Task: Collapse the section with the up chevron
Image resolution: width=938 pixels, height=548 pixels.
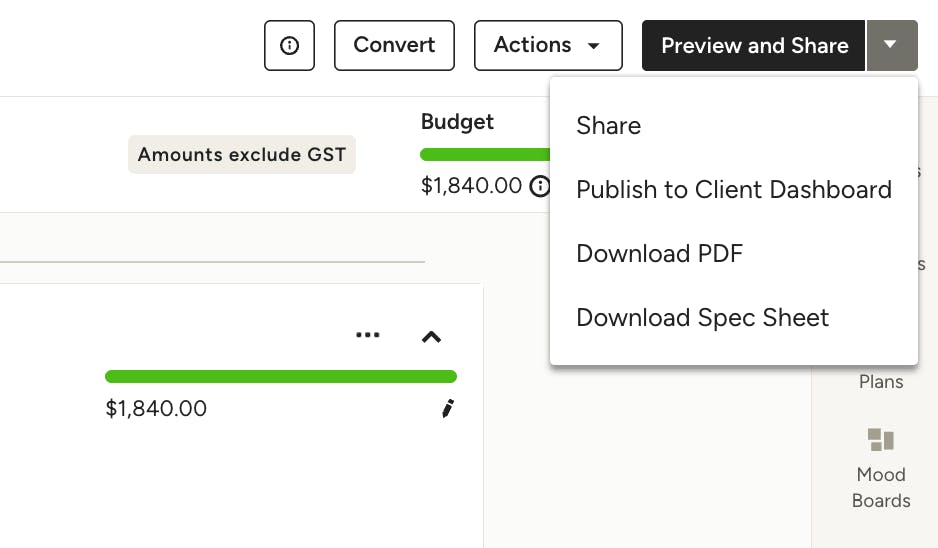Action: [x=431, y=337]
